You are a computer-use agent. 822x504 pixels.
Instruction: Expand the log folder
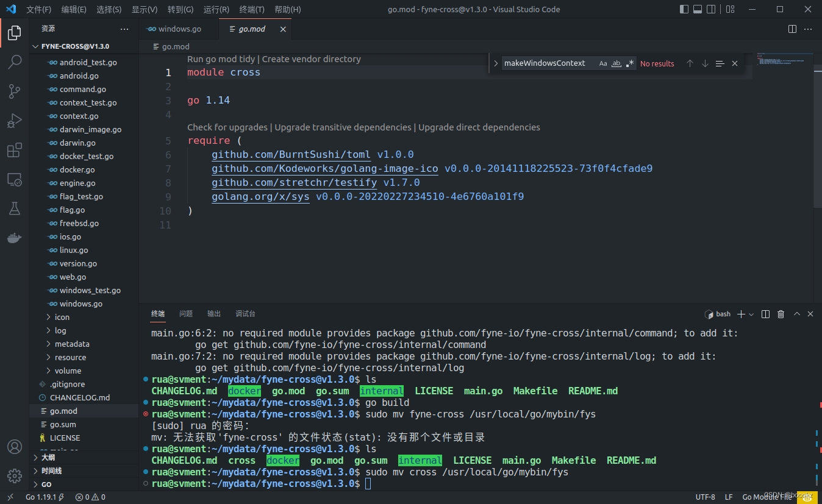pos(84,330)
